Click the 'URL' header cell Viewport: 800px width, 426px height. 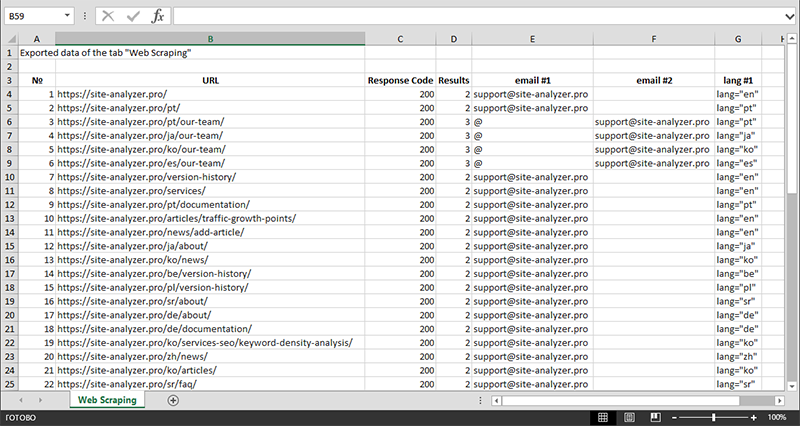tap(210, 80)
